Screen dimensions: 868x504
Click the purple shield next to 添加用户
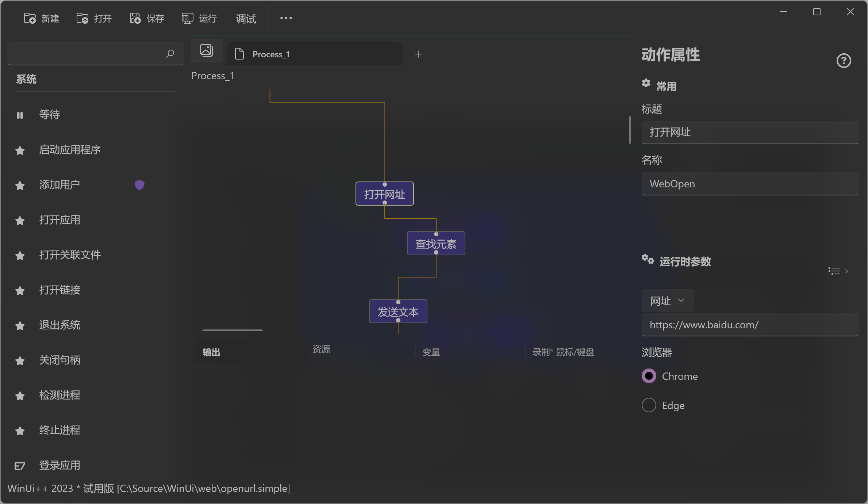click(139, 185)
